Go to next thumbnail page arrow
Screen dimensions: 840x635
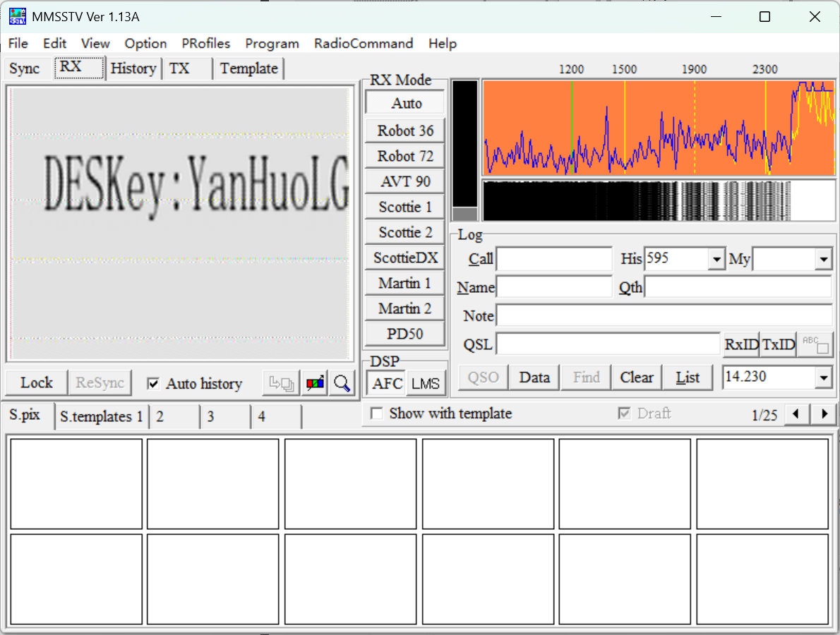pyautogui.click(x=823, y=414)
